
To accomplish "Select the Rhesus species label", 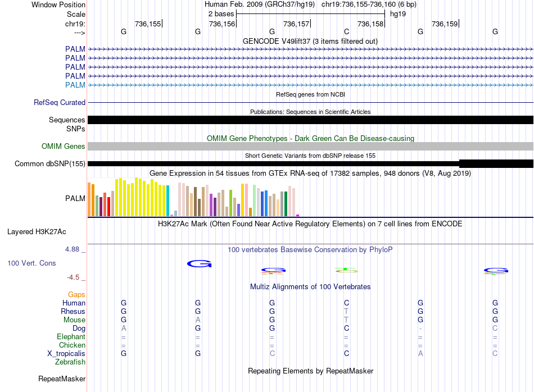I will pos(73,311).
